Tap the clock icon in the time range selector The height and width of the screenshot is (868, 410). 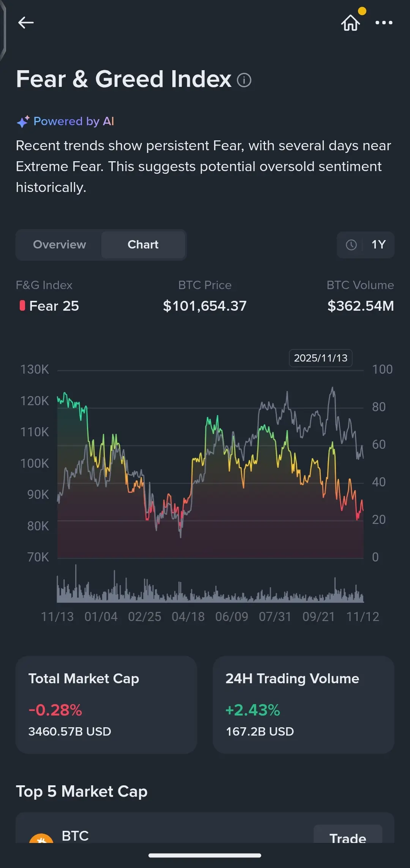coord(351,245)
